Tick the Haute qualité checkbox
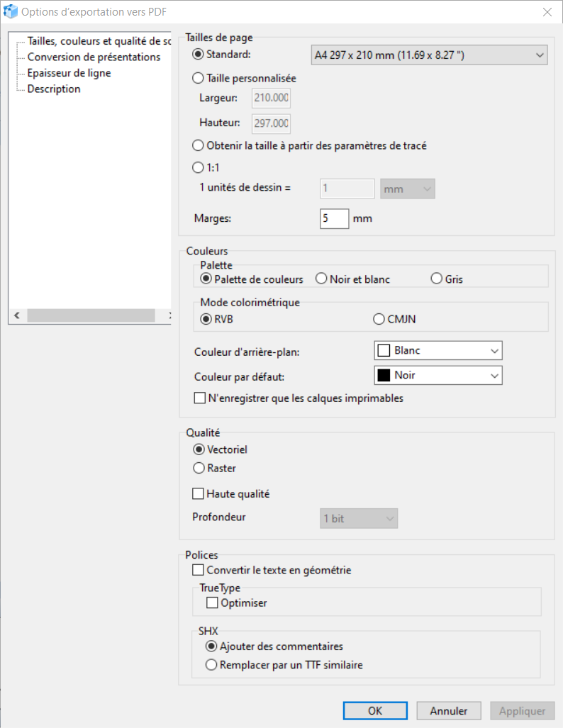This screenshot has height=728, width=563. point(199,493)
